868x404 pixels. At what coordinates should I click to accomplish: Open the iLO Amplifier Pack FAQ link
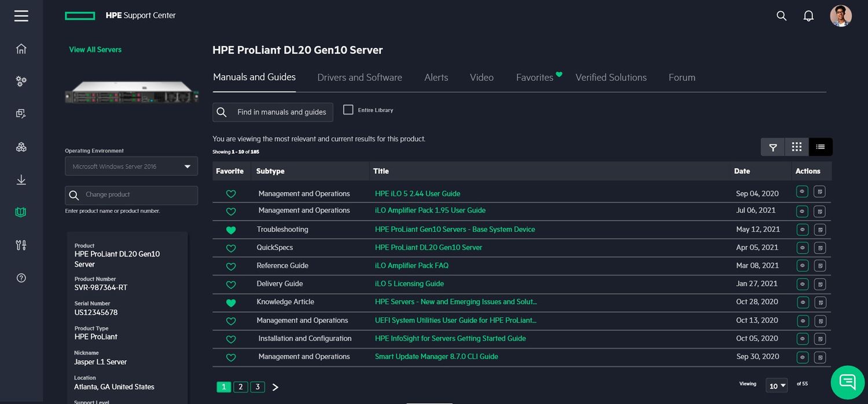click(411, 266)
